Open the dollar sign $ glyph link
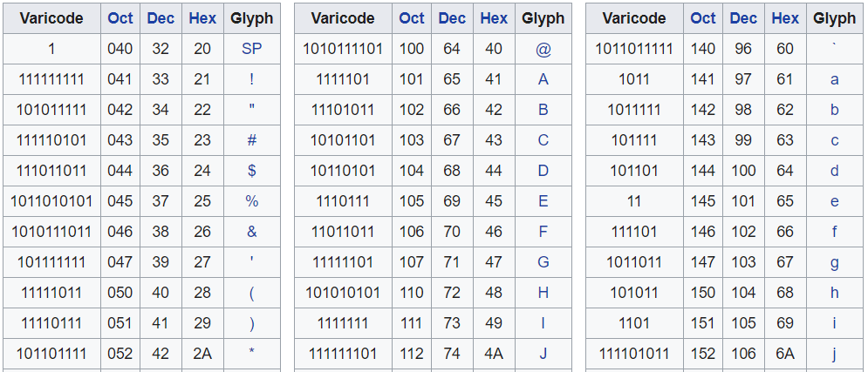The height and width of the screenshot is (372, 868). 252,171
